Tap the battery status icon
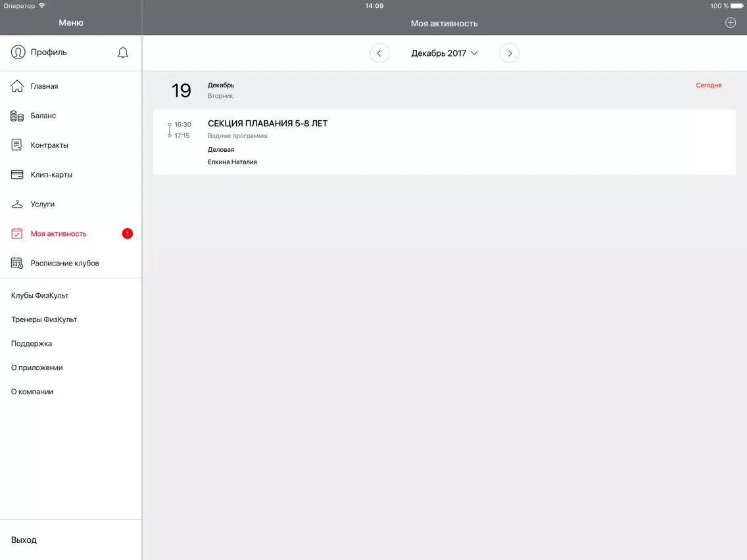This screenshot has width=747, height=560. pyautogui.click(x=737, y=6)
